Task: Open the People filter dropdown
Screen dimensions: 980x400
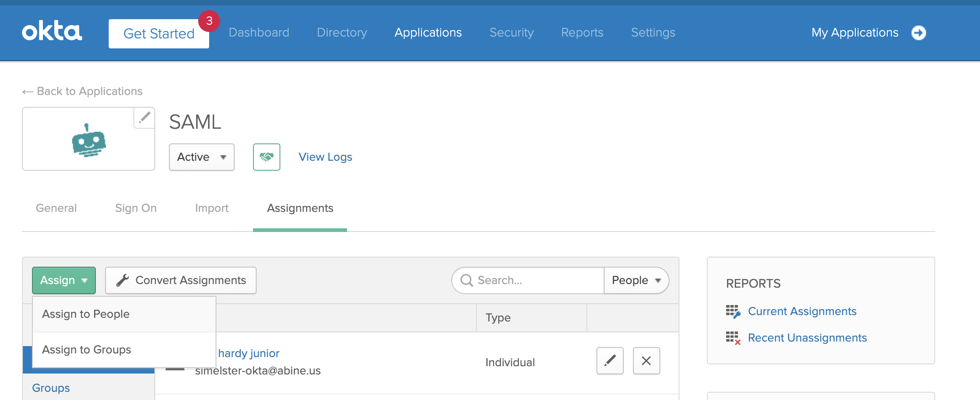Action: coord(637,280)
